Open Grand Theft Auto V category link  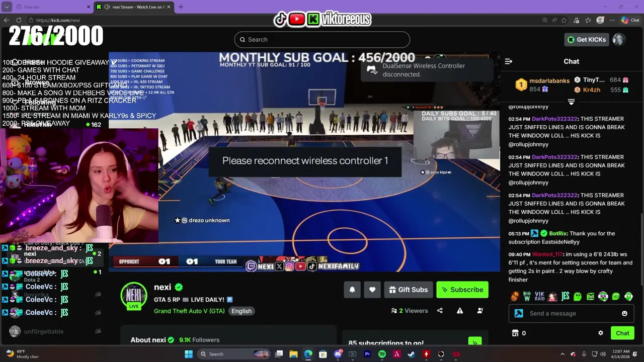189,311
